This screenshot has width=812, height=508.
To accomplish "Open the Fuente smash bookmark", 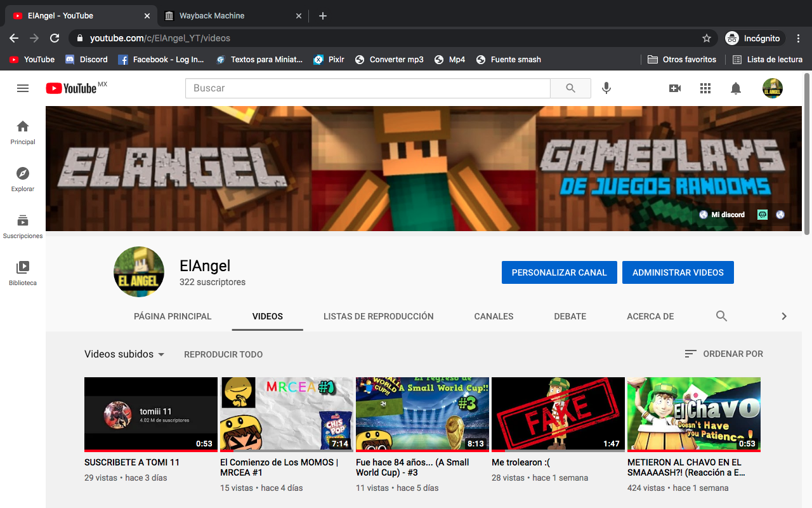I will pyautogui.click(x=509, y=60).
